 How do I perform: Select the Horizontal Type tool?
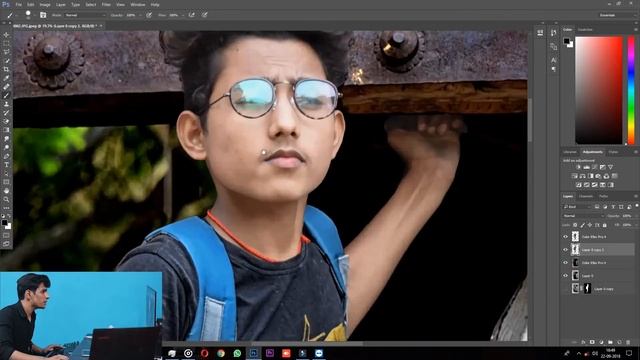click(6, 165)
